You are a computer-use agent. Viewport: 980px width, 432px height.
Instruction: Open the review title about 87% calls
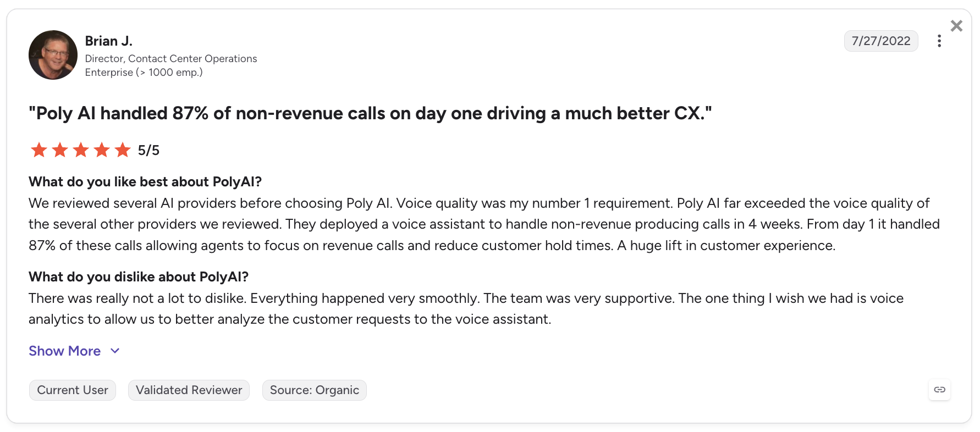[x=370, y=113]
